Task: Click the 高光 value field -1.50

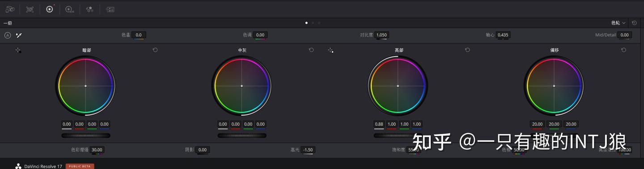Action: [308, 150]
